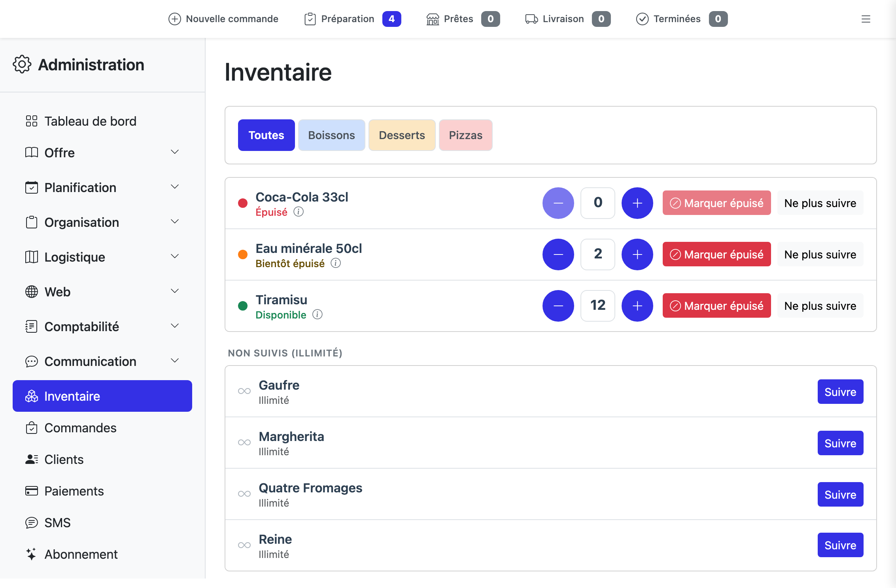Stop tracking Eau minérale 50cl
The height and width of the screenshot is (588, 896).
click(x=820, y=254)
